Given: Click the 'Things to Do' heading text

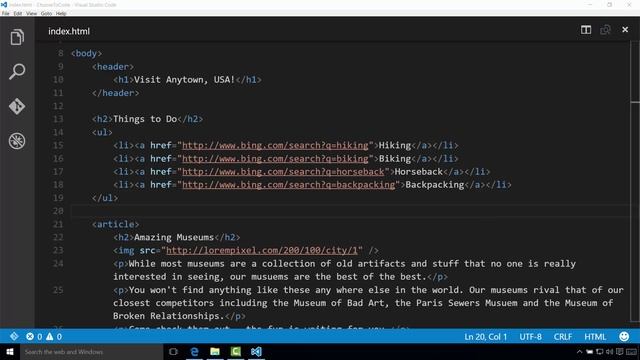Looking at the screenshot, I should coord(145,119).
